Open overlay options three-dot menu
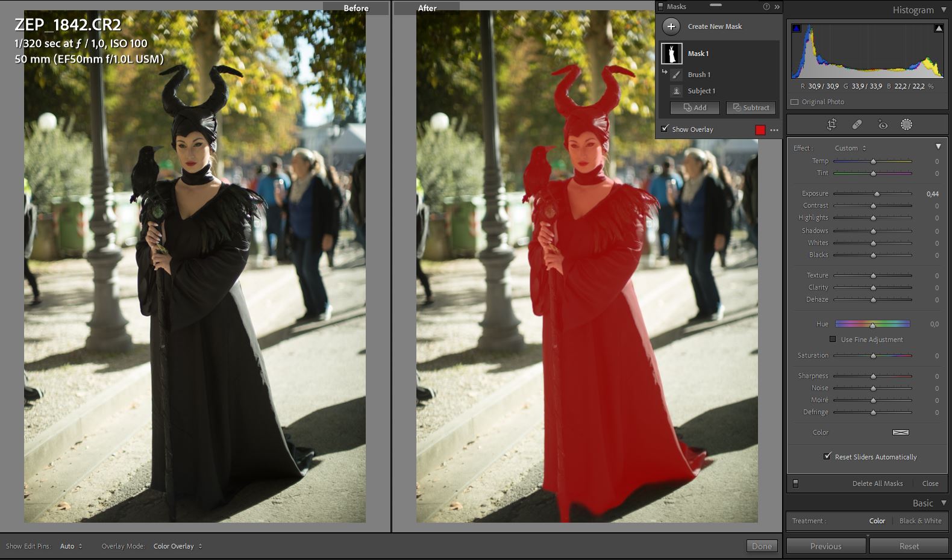The image size is (952, 560). [x=774, y=130]
